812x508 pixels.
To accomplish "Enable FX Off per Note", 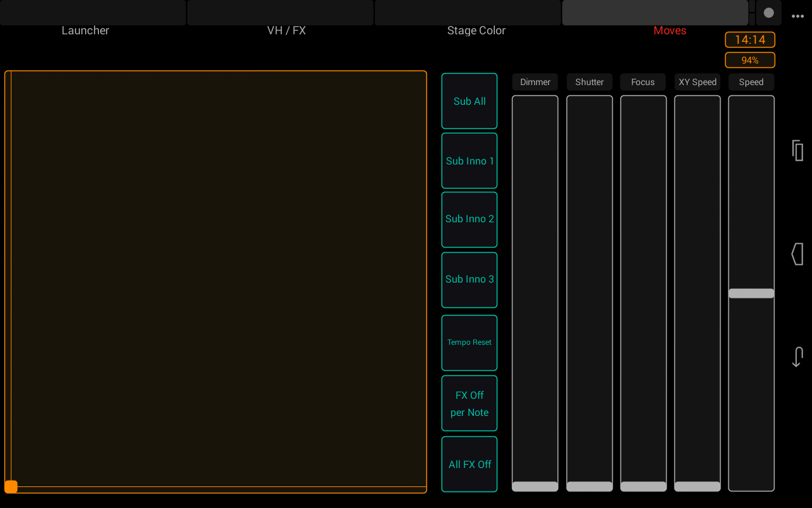I will [469, 403].
